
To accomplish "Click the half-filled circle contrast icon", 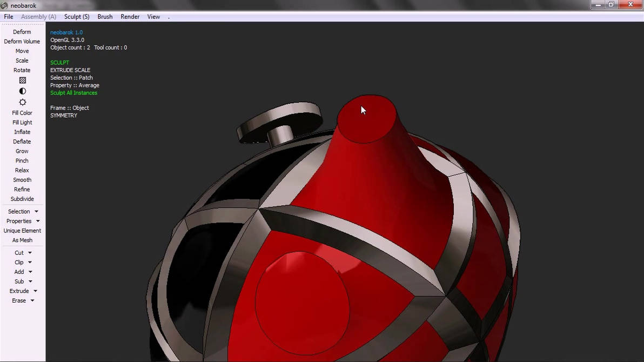I will [23, 91].
